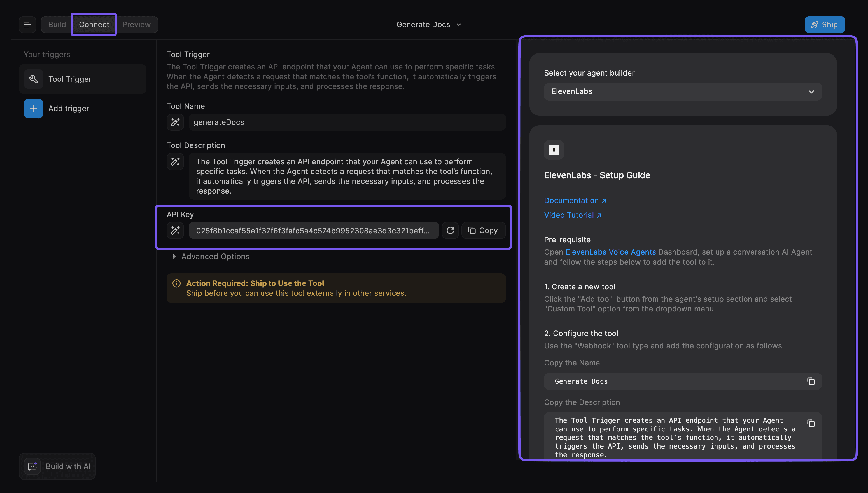Switch to the Build tab
This screenshot has width=868, height=493.
tap(57, 24)
